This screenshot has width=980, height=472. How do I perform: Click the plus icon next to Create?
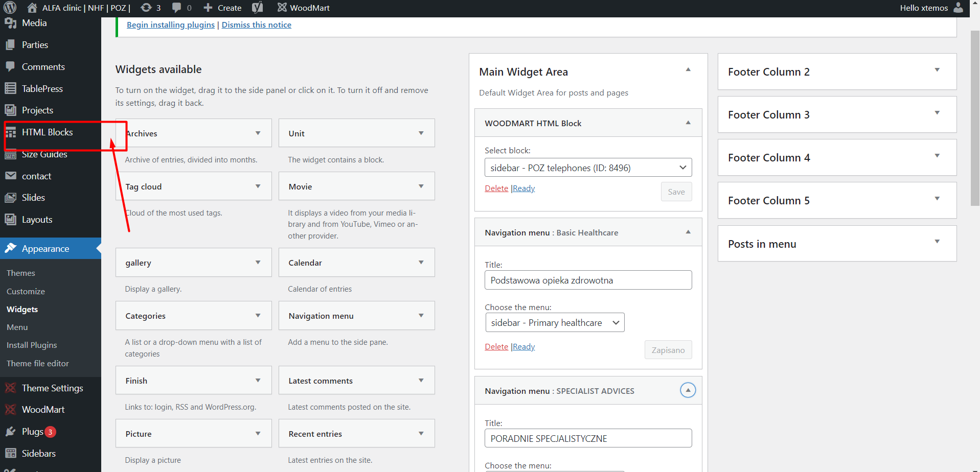pyautogui.click(x=208, y=8)
